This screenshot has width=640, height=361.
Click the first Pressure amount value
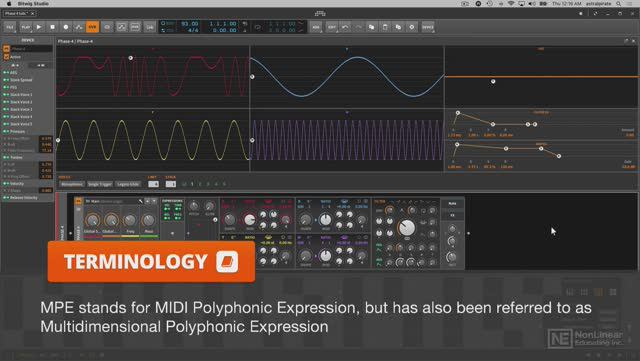(x=46, y=138)
